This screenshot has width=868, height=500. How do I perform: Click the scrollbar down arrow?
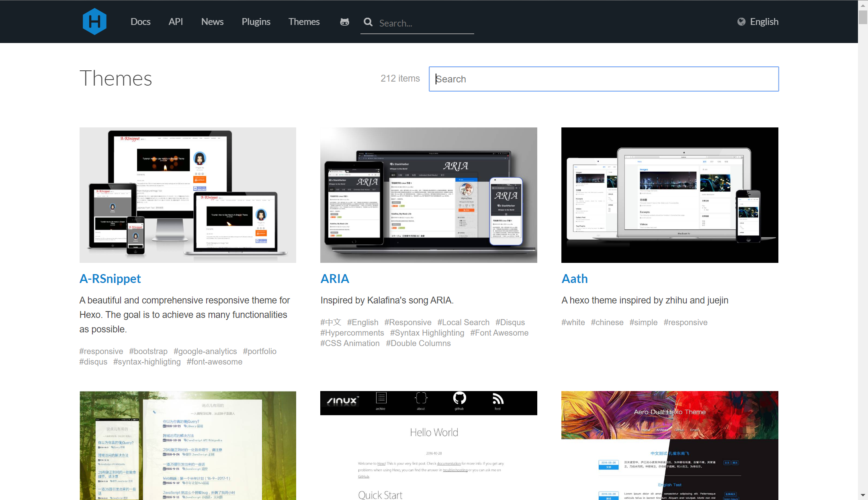tap(863, 495)
